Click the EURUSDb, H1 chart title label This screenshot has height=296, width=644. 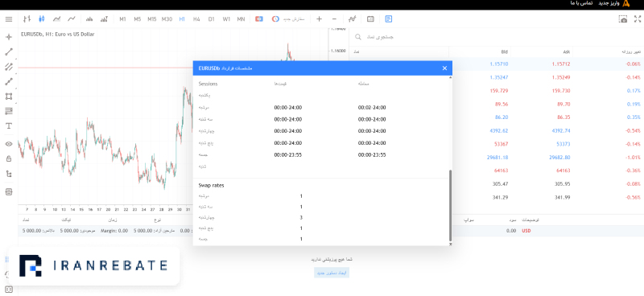point(57,35)
